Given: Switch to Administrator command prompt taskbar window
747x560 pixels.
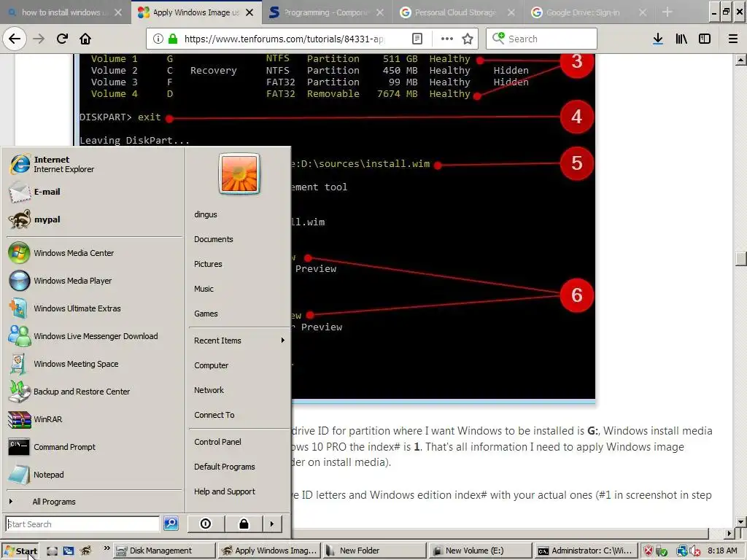Looking at the screenshot, I should (x=586, y=551).
